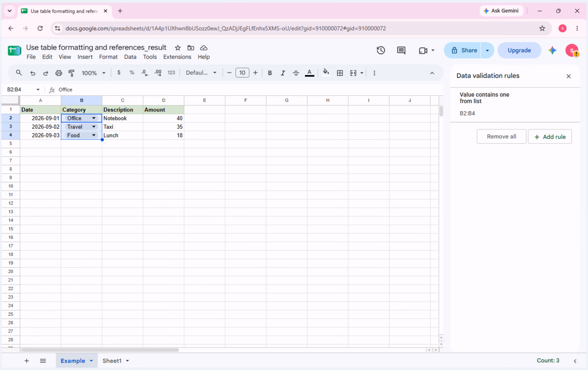Open the comments panel
Screen dimensions: 588x370
[x=401, y=50]
